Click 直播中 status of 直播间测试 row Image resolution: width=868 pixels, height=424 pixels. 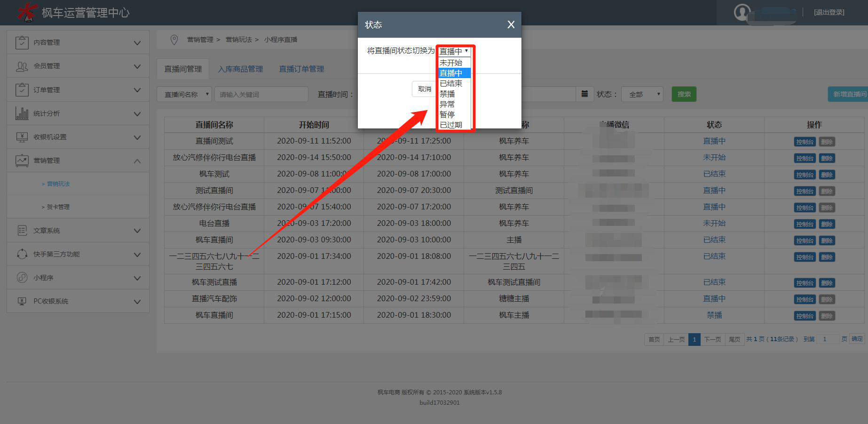pos(714,141)
